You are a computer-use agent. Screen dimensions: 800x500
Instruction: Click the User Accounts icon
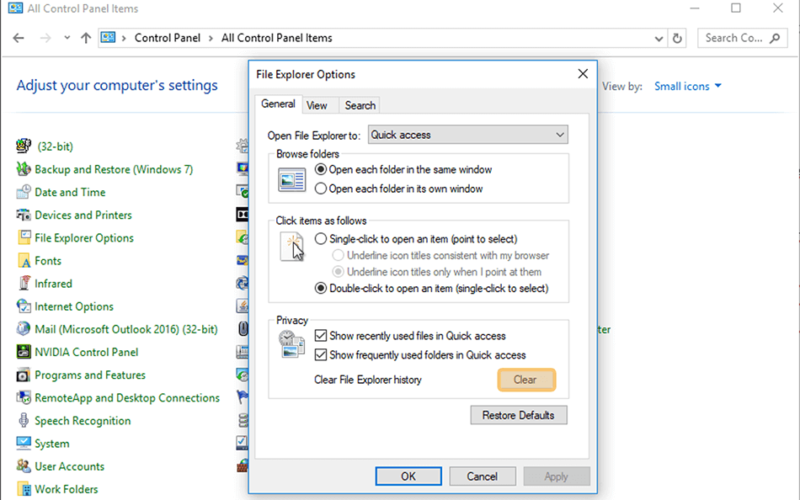[x=23, y=466]
